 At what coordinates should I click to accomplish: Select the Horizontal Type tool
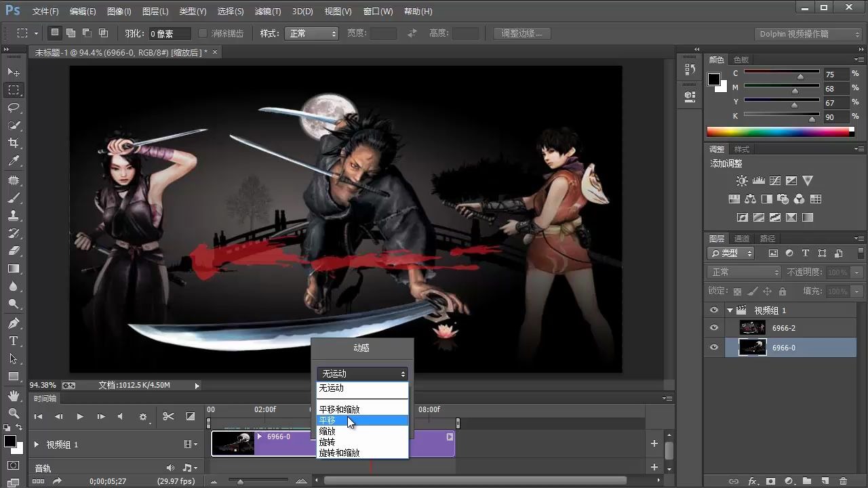(14, 341)
